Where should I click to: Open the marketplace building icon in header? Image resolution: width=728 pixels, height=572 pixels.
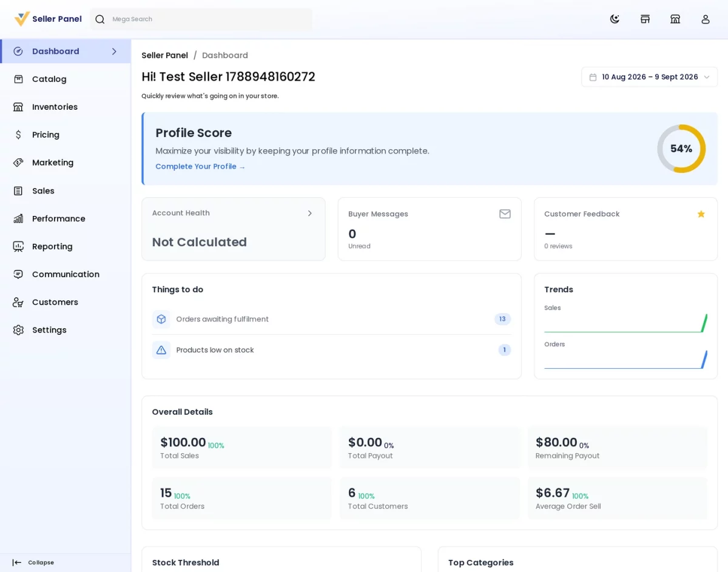click(675, 19)
